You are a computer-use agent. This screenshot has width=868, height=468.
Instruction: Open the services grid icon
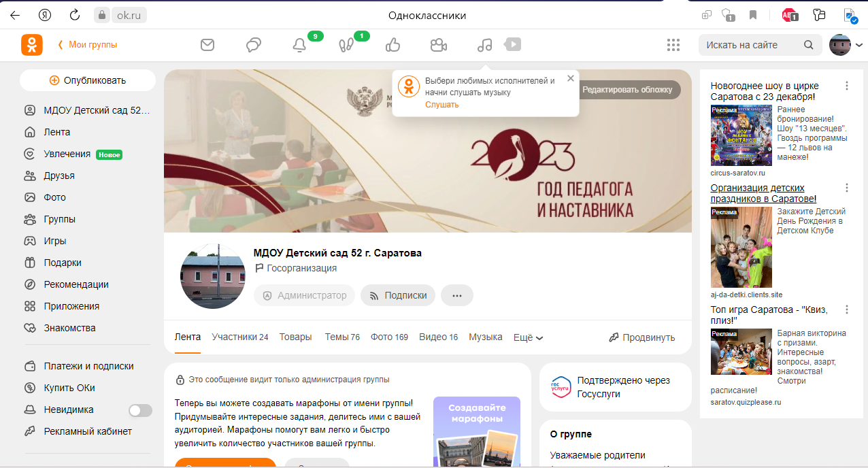(673, 45)
